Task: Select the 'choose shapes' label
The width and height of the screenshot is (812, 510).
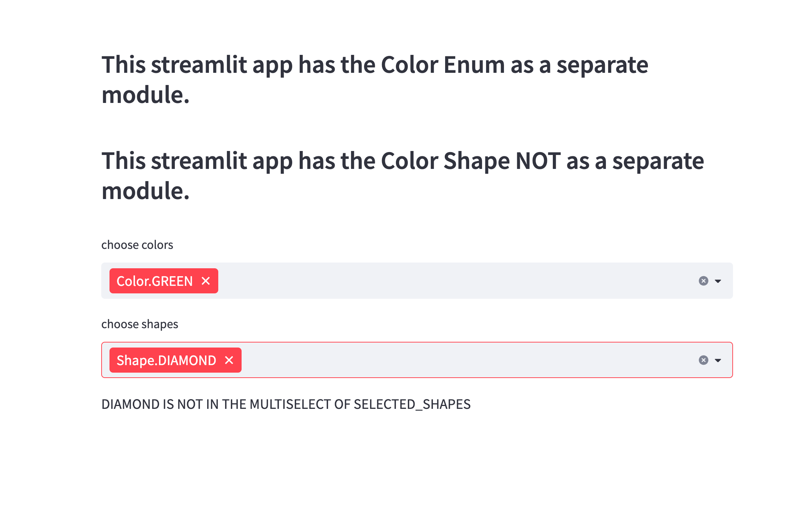Action: 140,324
